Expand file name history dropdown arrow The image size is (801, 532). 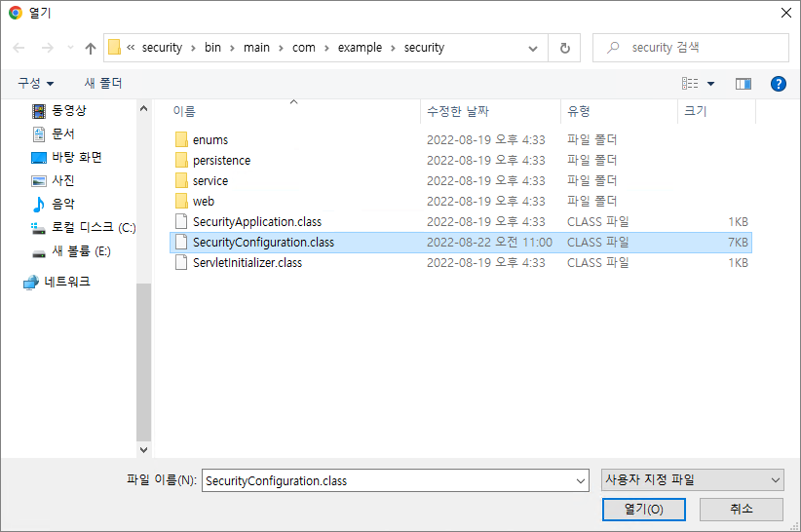tap(581, 481)
